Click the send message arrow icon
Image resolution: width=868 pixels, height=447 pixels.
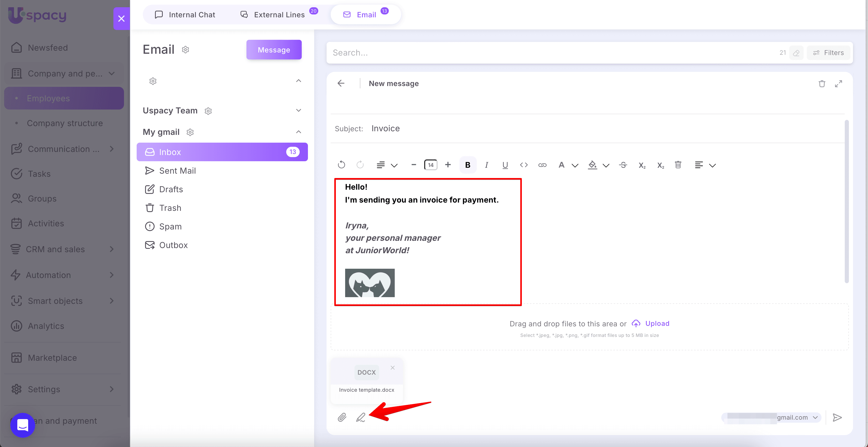[x=837, y=417]
